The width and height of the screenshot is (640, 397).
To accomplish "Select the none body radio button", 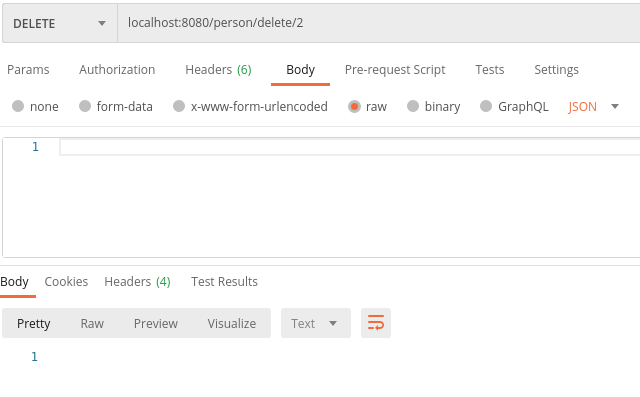I will [x=18, y=106].
